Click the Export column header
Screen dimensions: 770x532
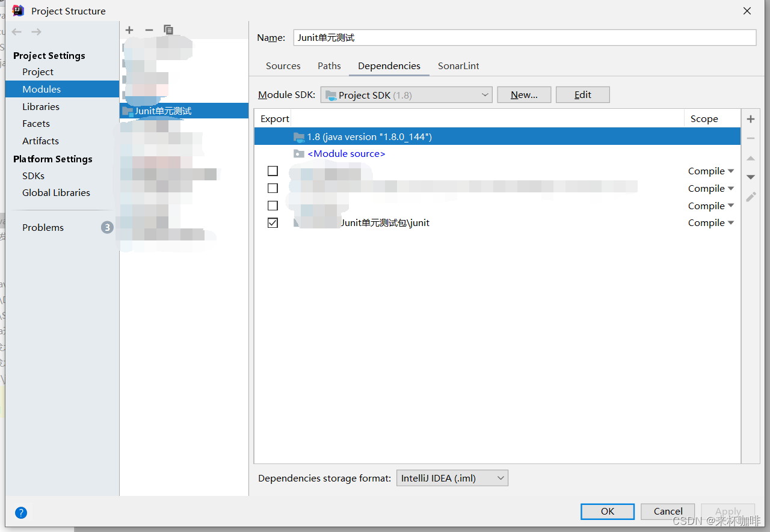pyautogui.click(x=274, y=119)
